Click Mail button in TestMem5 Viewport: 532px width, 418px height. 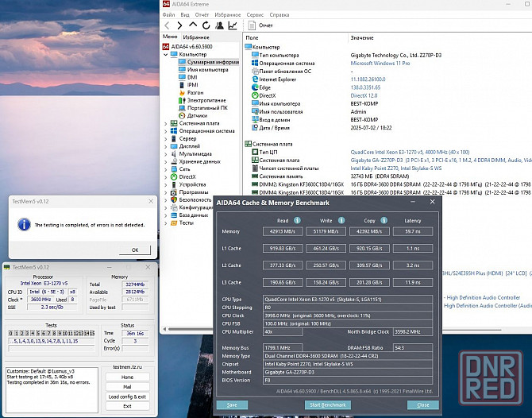point(127,387)
